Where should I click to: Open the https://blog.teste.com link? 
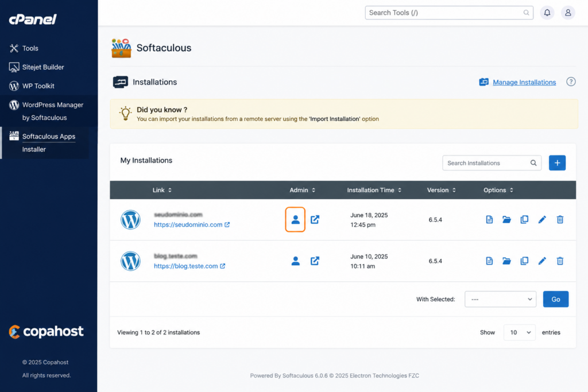pyautogui.click(x=189, y=266)
